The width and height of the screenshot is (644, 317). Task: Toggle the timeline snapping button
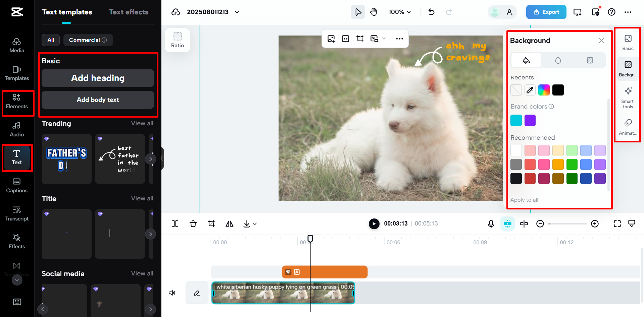[507, 224]
